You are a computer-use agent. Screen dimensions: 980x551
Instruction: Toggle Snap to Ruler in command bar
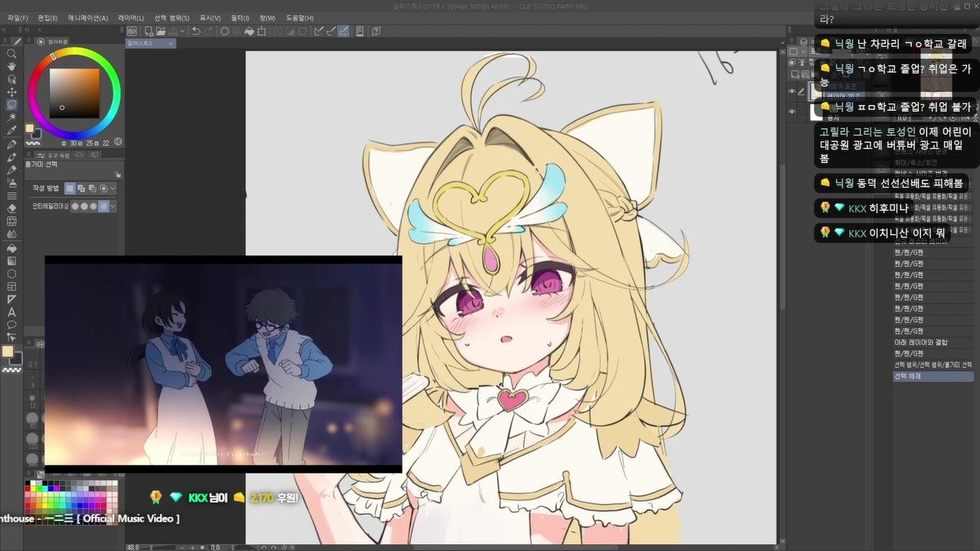click(318, 31)
